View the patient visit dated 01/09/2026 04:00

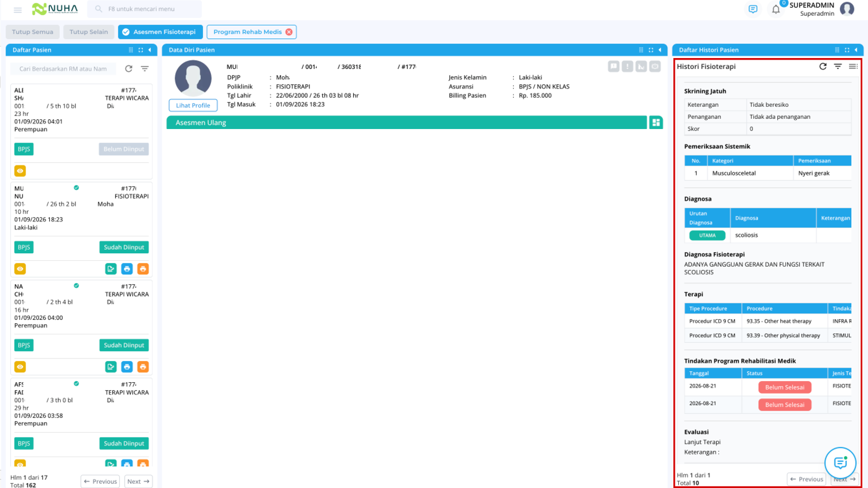point(20,367)
